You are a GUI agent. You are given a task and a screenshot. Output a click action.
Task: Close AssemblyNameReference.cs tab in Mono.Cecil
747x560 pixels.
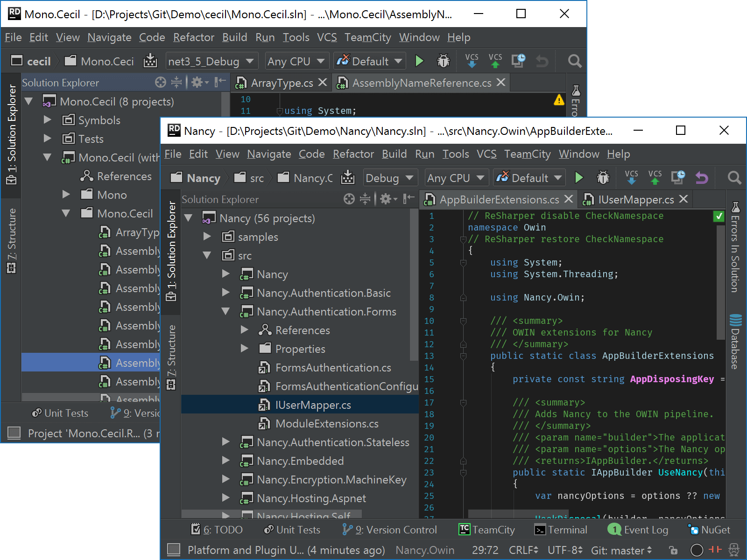click(x=501, y=82)
